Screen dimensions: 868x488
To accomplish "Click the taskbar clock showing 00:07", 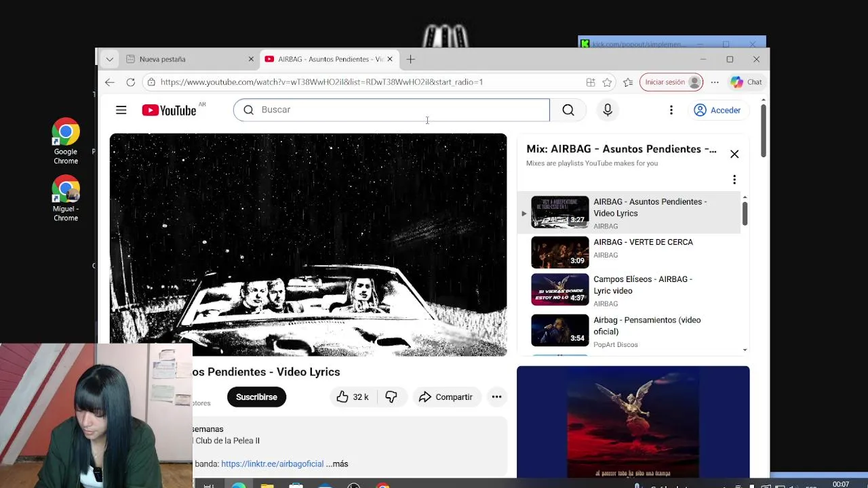I will click(841, 484).
